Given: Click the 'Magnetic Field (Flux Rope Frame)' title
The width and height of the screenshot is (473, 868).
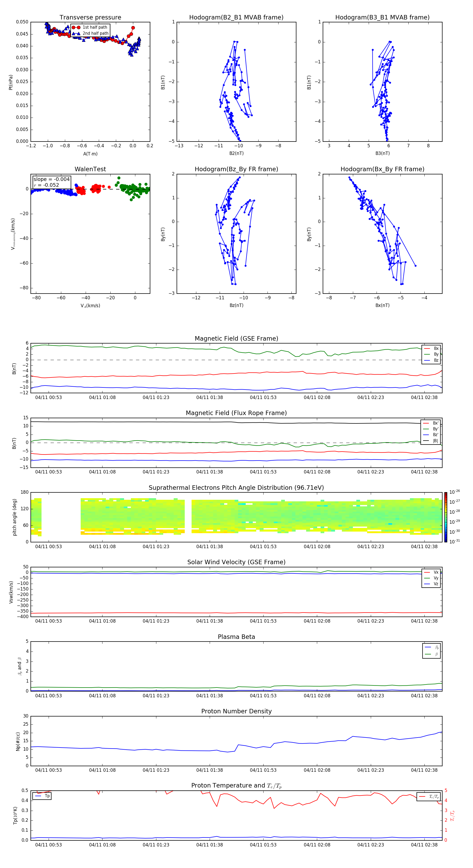Looking at the screenshot, I should [x=236, y=413].
